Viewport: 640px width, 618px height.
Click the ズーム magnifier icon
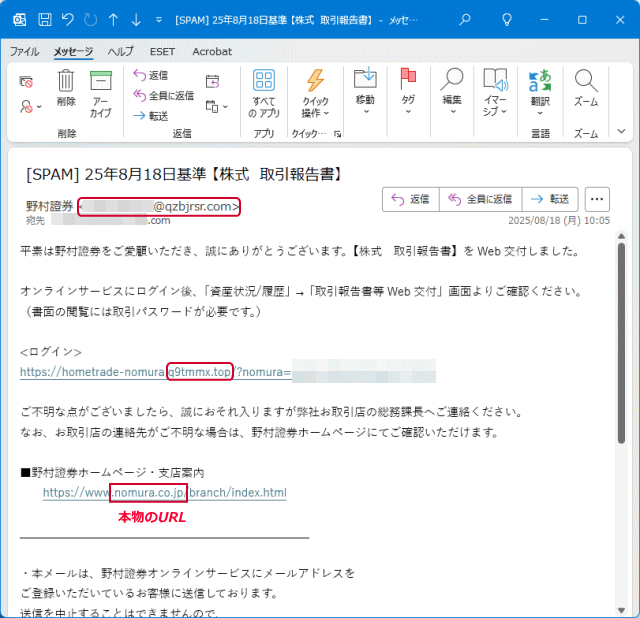pyautogui.click(x=586, y=88)
